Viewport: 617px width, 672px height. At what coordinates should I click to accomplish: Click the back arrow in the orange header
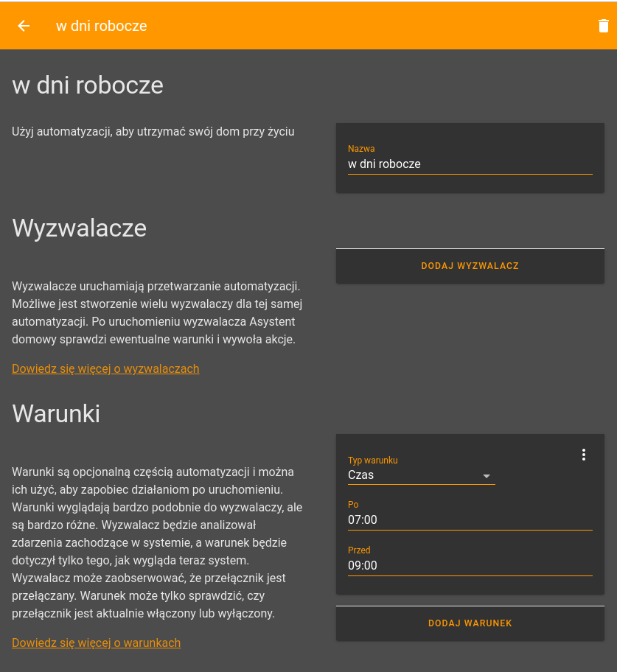pos(23,26)
